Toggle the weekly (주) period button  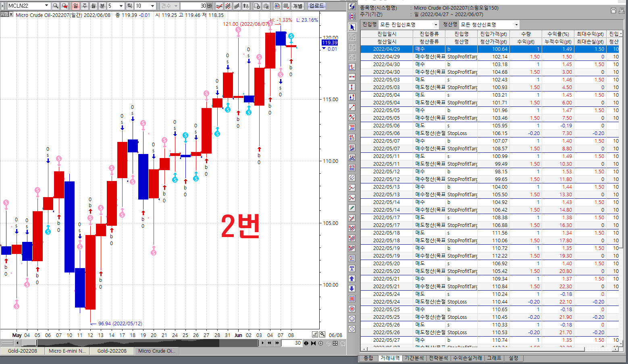[85, 6]
